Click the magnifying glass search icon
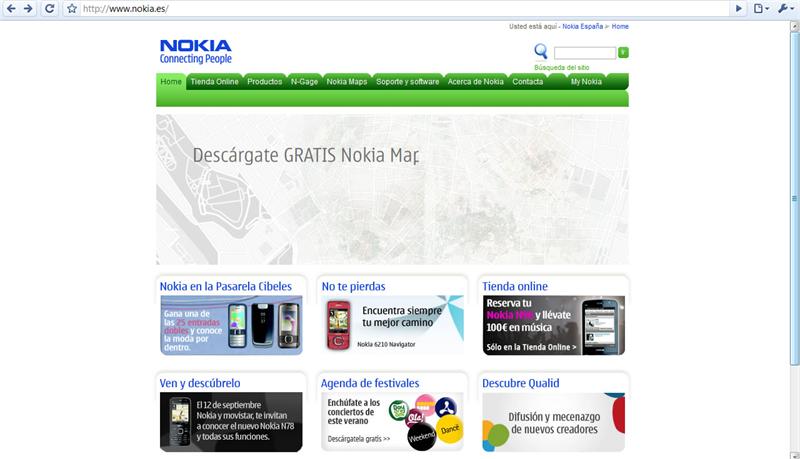 click(540, 51)
